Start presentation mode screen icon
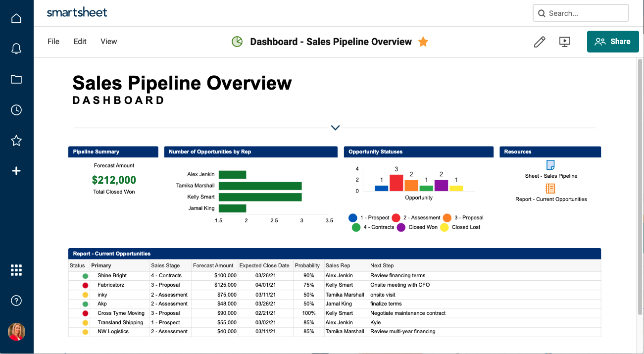The width and height of the screenshot is (644, 354). (x=565, y=42)
